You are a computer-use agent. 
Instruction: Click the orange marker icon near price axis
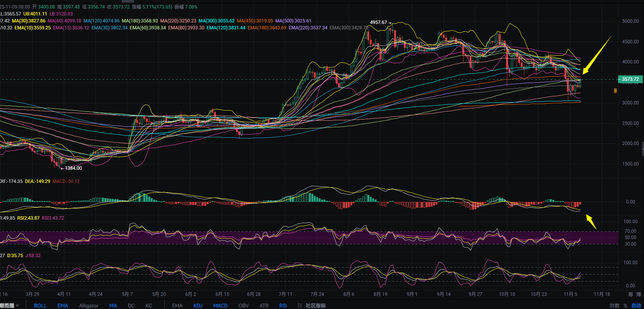coord(615,90)
